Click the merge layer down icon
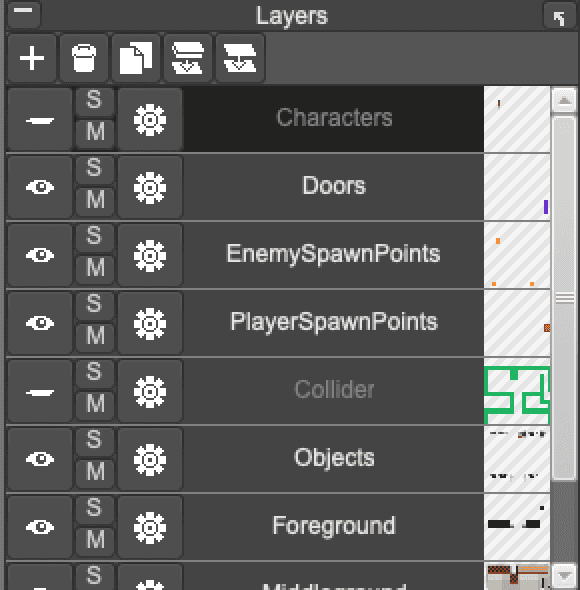 pos(188,58)
